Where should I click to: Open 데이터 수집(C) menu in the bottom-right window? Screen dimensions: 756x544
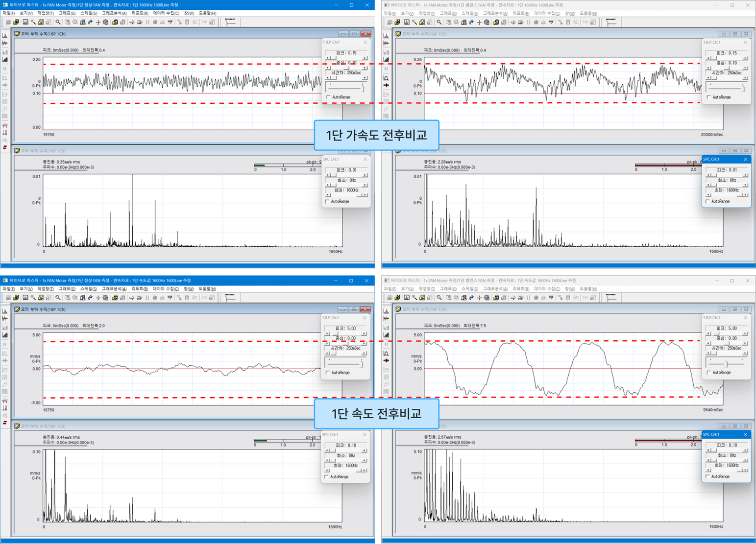pos(547,288)
